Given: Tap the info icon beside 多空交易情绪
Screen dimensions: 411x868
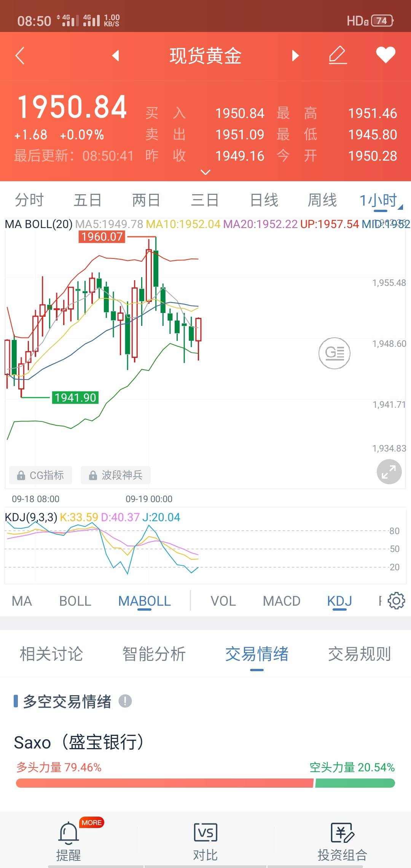Looking at the screenshot, I should point(125,701).
